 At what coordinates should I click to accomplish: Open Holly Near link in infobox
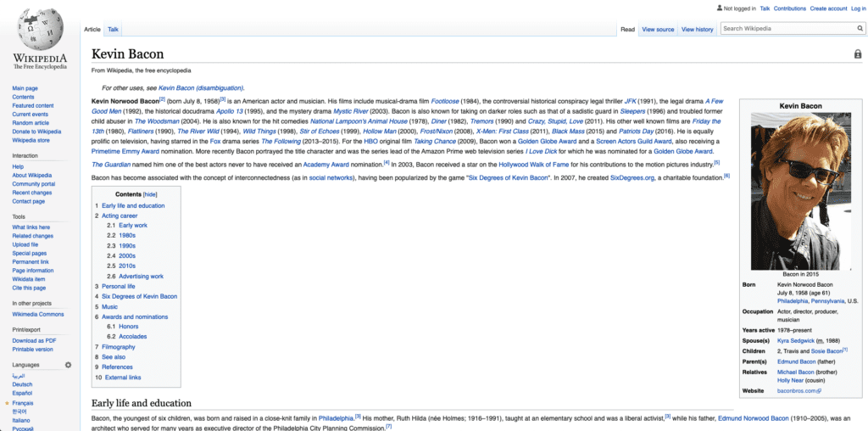pyautogui.click(x=790, y=381)
